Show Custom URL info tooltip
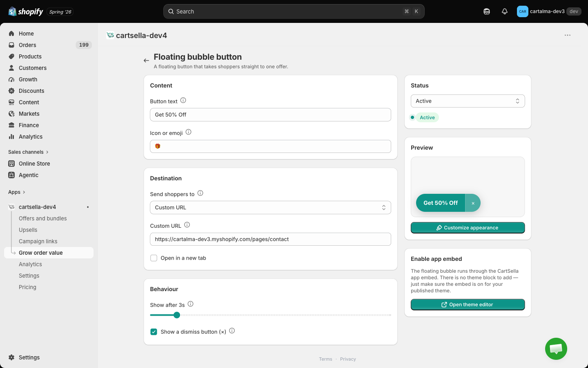588x368 pixels. pyautogui.click(x=187, y=225)
